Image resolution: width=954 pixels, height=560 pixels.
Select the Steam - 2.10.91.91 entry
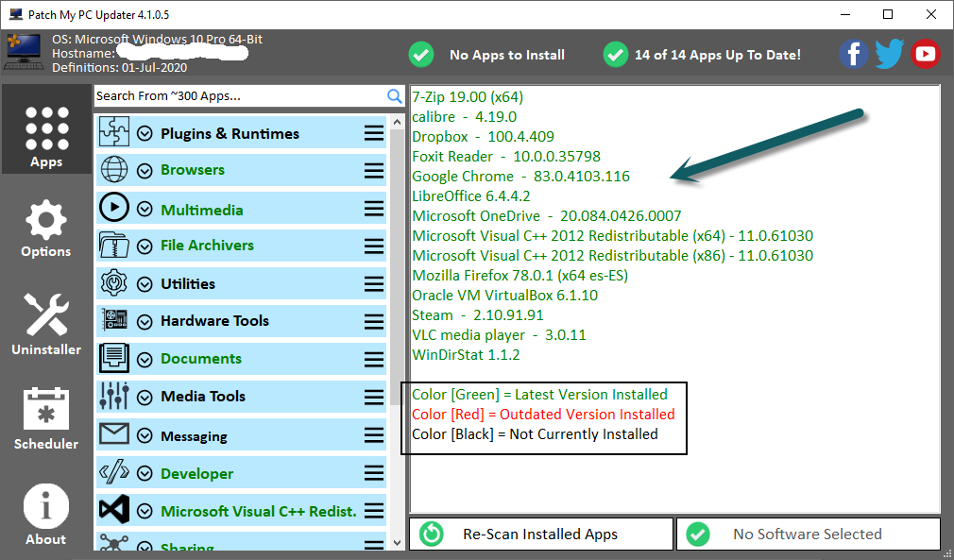pyautogui.click(x=478, y=315)
